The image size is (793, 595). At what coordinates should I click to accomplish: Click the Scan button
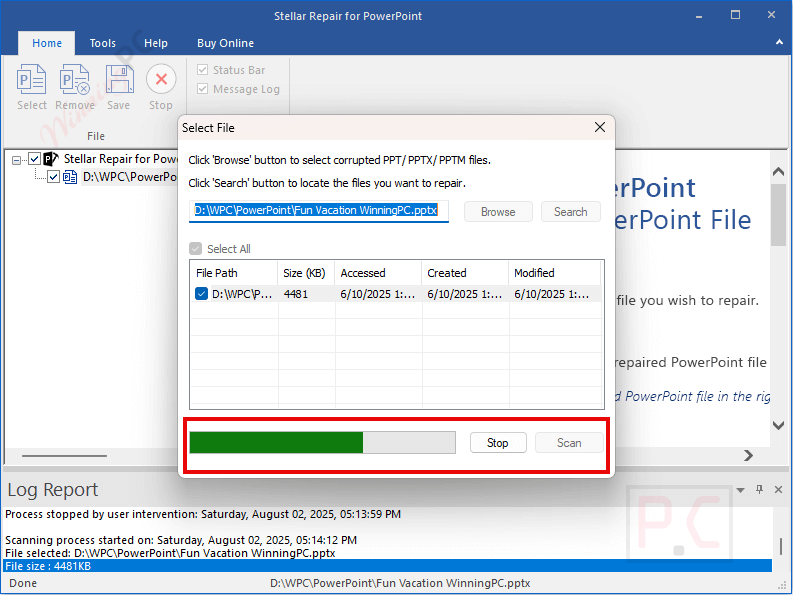[569, 443]
